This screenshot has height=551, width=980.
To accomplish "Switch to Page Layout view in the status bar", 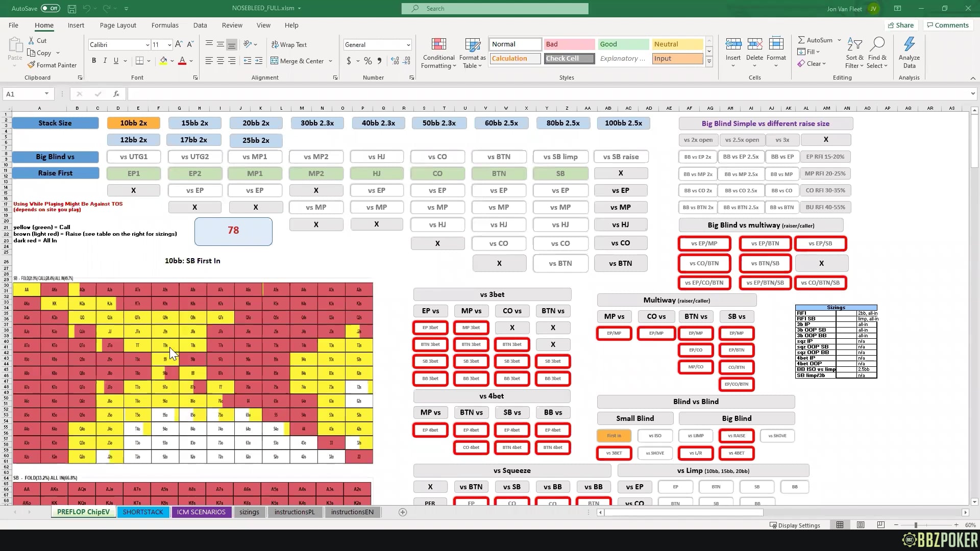I will click(x=861, y=525).
